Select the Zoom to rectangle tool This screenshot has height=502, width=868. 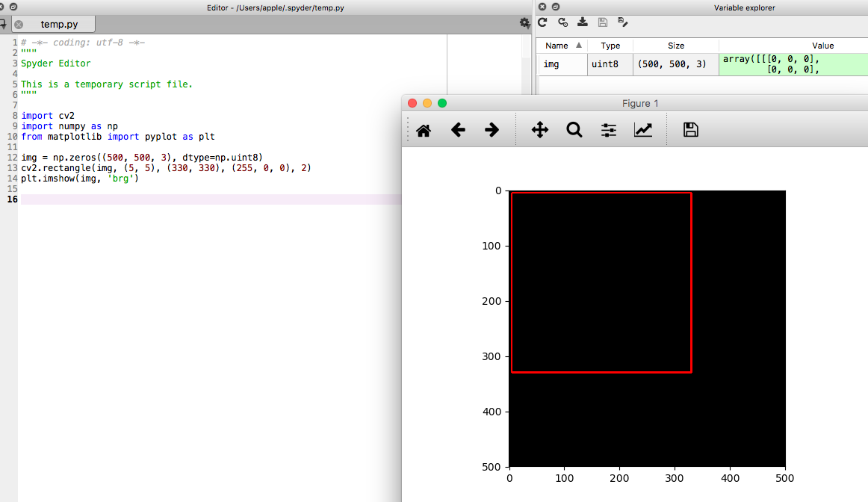point(574,130)
